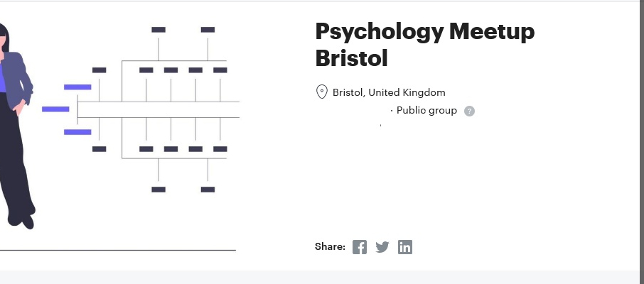This screenshot has height=284, width=644.
Task: Click the Share: label
Action: point(330,247)
